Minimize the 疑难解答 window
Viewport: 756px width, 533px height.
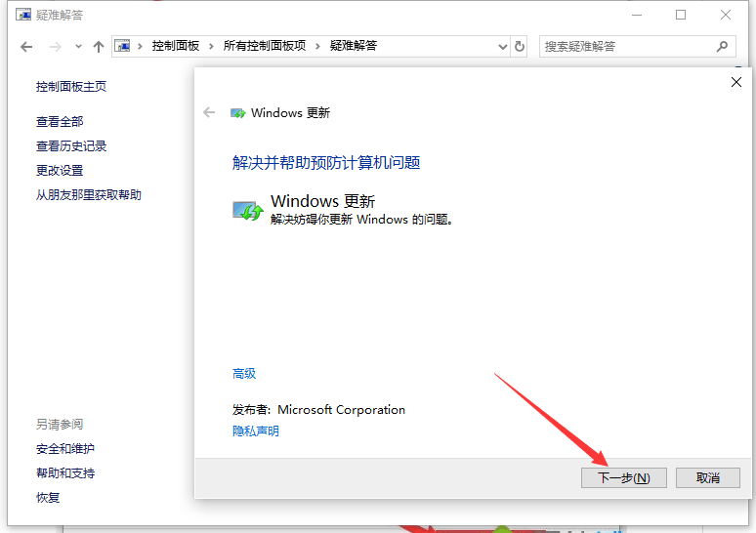pyautogui.click(x=637, y=15)
